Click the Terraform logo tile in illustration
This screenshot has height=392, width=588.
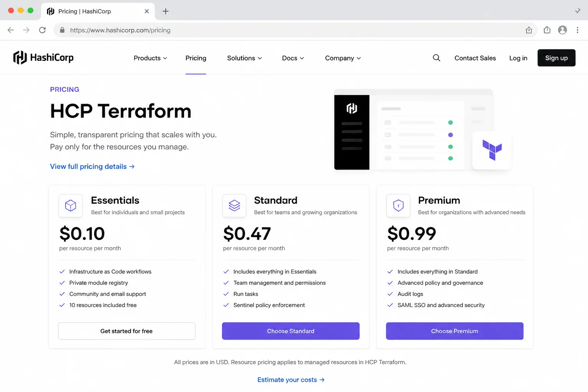[492, 150]
